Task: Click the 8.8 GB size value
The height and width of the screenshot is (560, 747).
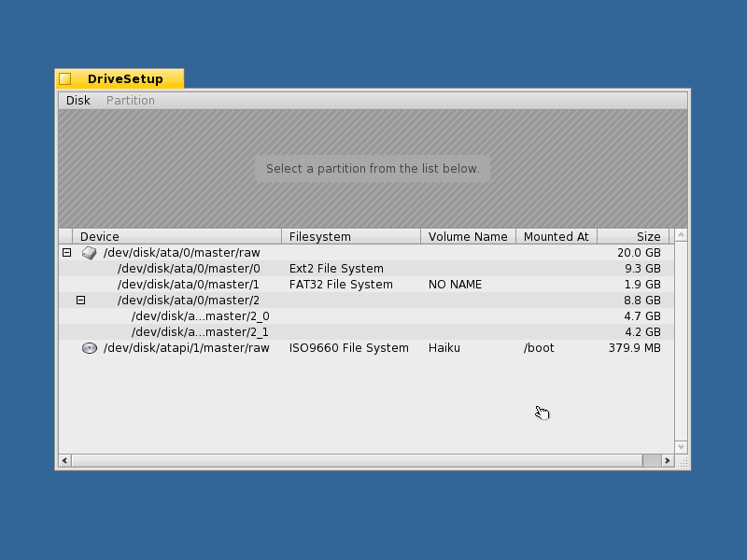Action: pos(642,301)
